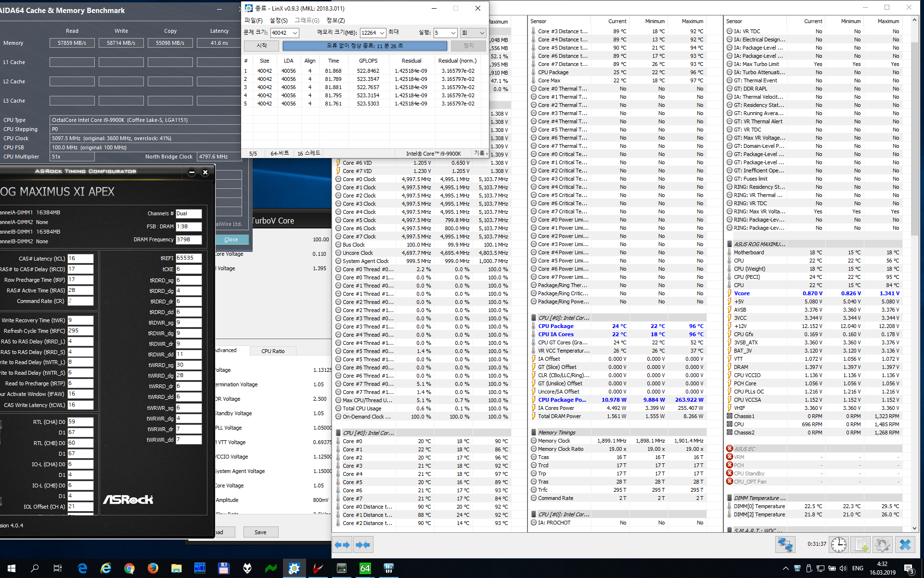The width and height of the screenshot is (924, 578).
Task: Click the collapse columns arrows icon in HWiNFO
Action: point(362,545)
